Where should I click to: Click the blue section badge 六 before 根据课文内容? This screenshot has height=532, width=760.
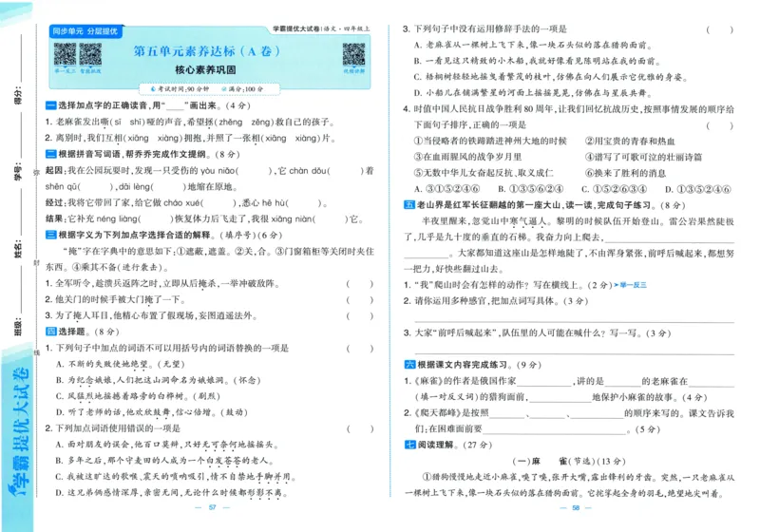[x=409, y=365]
